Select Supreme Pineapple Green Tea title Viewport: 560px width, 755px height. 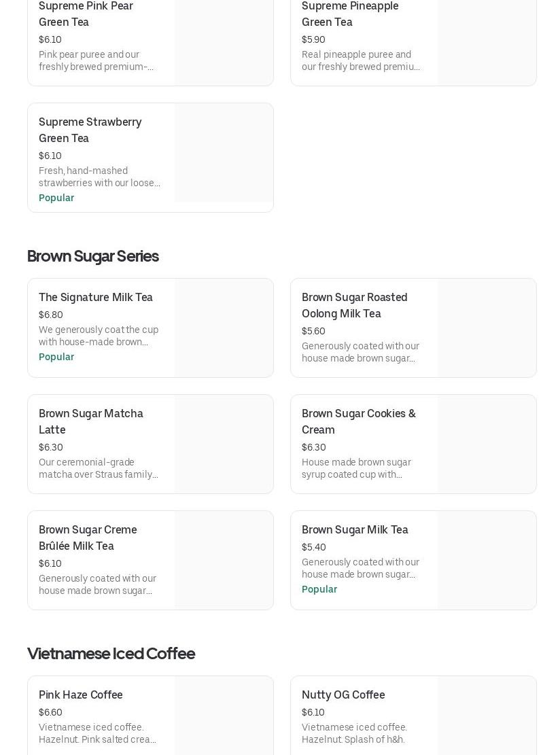[x=350, y=14]
